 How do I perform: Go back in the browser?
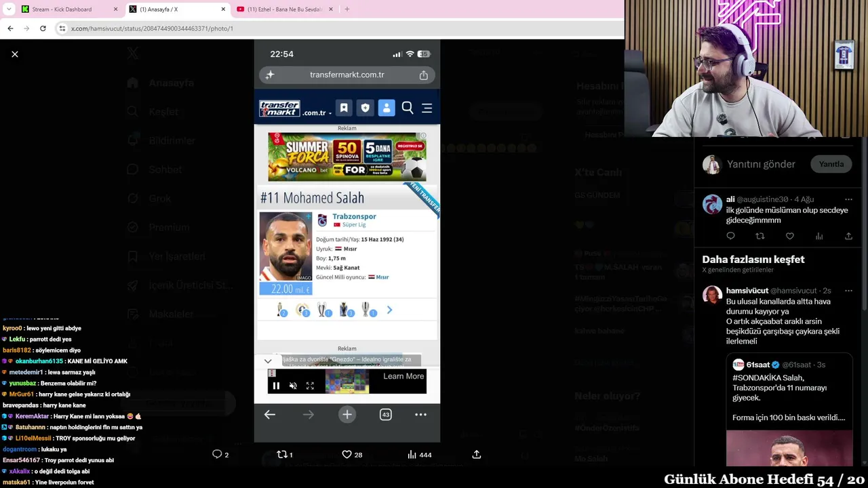[x=10, y=28]
